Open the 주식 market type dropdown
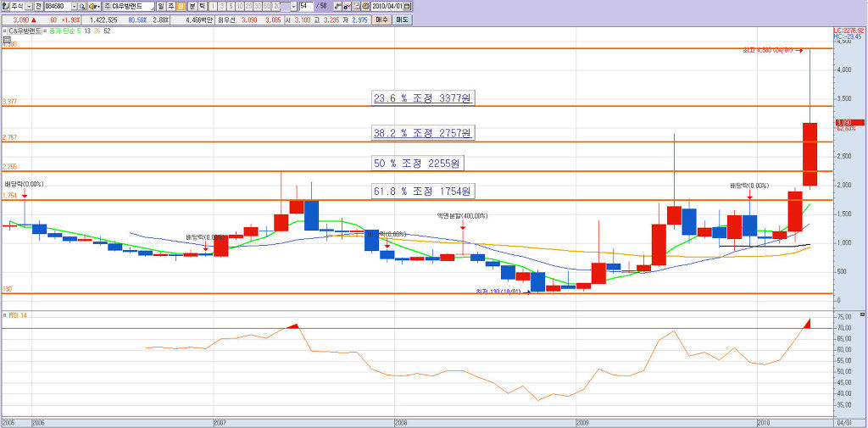This screenshot has height=428, width=868. [29, 6]
